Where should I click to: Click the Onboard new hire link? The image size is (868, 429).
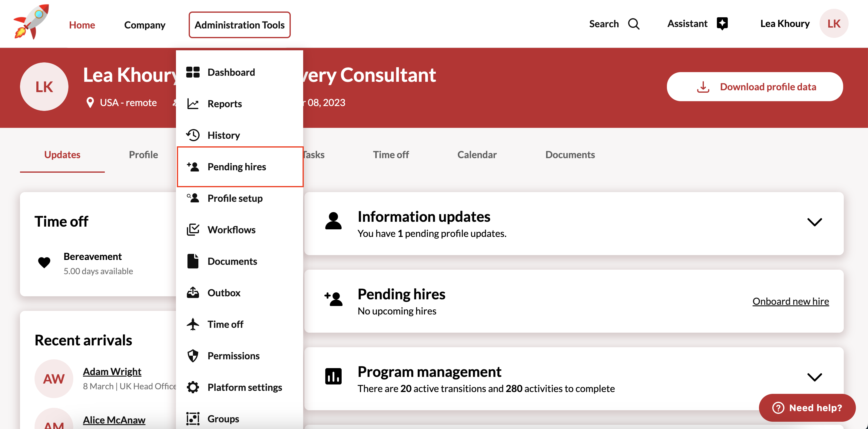pos(790,301)
